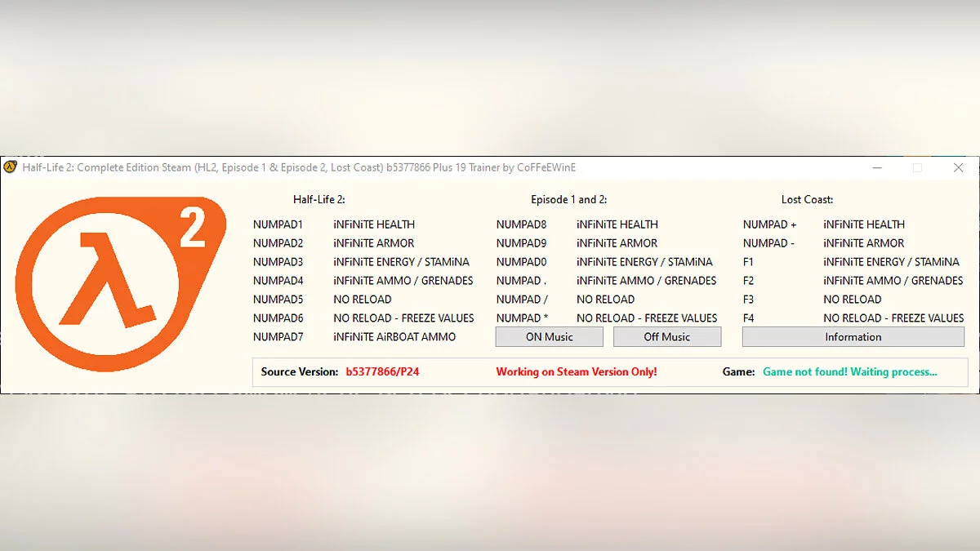Screen dimensions: 980x551
Task: Click the Half-Life 2: column heading
Action: [x=319, y=199]
